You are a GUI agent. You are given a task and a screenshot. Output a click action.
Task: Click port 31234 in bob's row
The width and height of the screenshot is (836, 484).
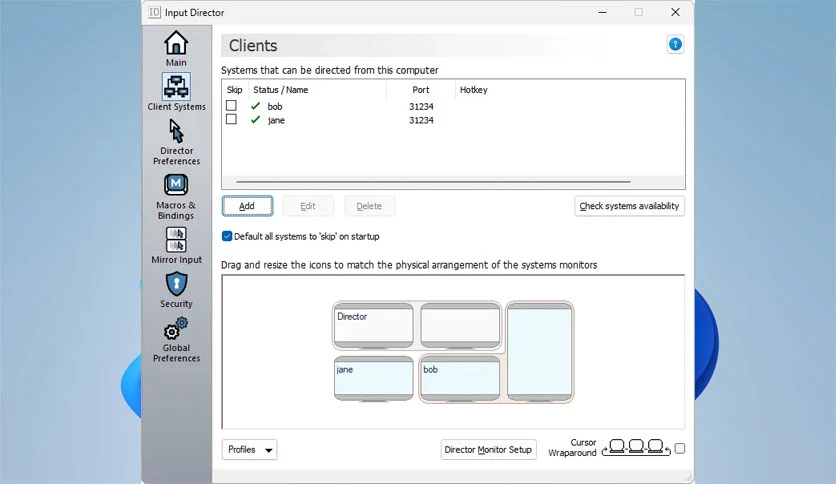coord(421,107)
